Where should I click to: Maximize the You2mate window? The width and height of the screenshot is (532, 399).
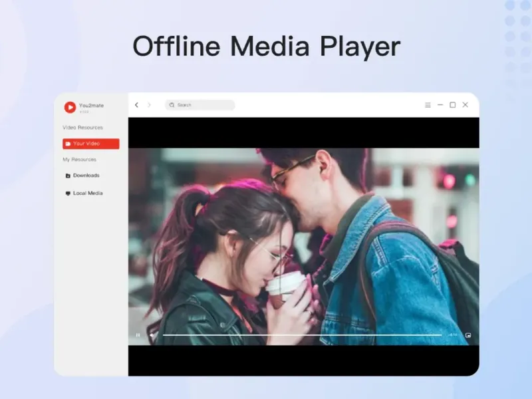[x=452, y=105]
